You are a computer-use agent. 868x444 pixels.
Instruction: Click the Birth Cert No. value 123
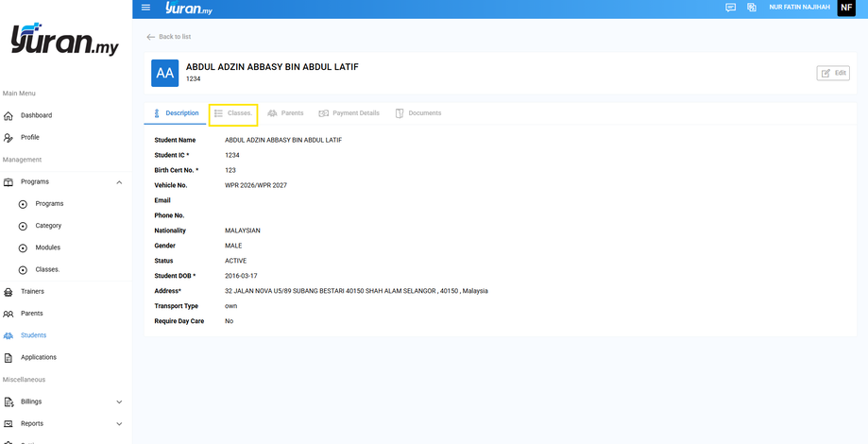pos(230,170)
